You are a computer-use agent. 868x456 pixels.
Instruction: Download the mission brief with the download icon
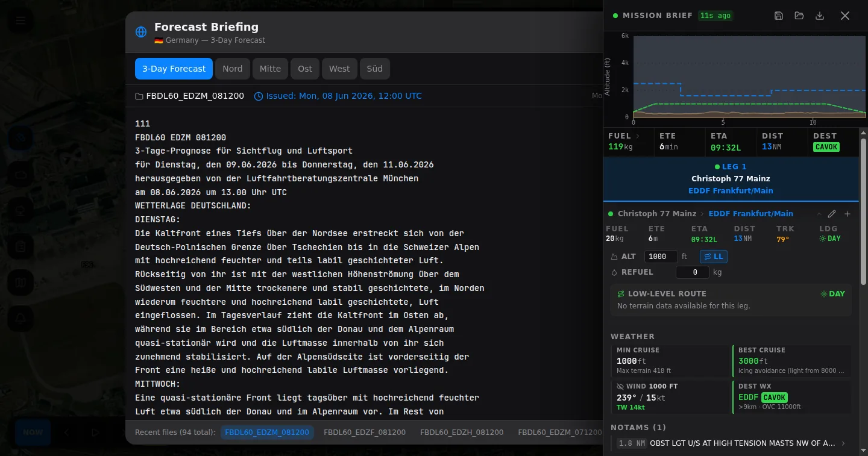coord(820,16)
